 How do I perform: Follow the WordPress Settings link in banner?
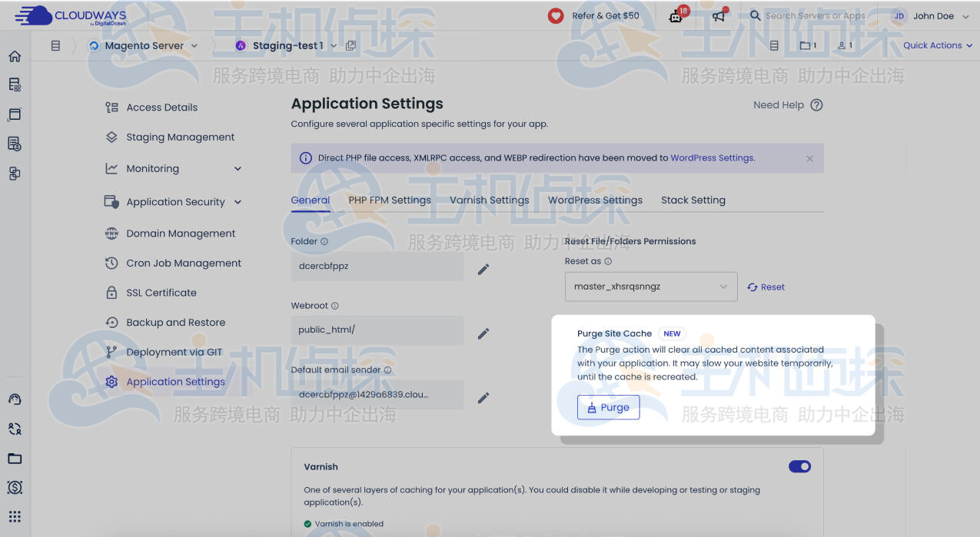coord(713,158)
